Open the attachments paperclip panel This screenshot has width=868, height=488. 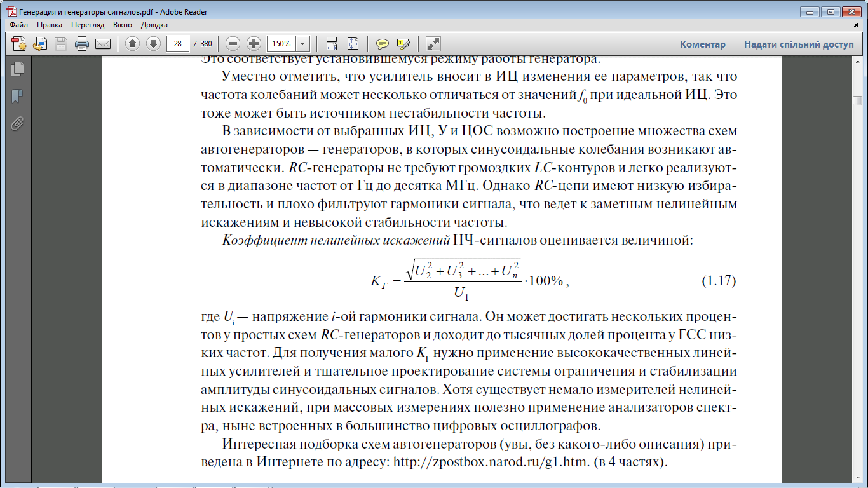(x=17, y=123)
